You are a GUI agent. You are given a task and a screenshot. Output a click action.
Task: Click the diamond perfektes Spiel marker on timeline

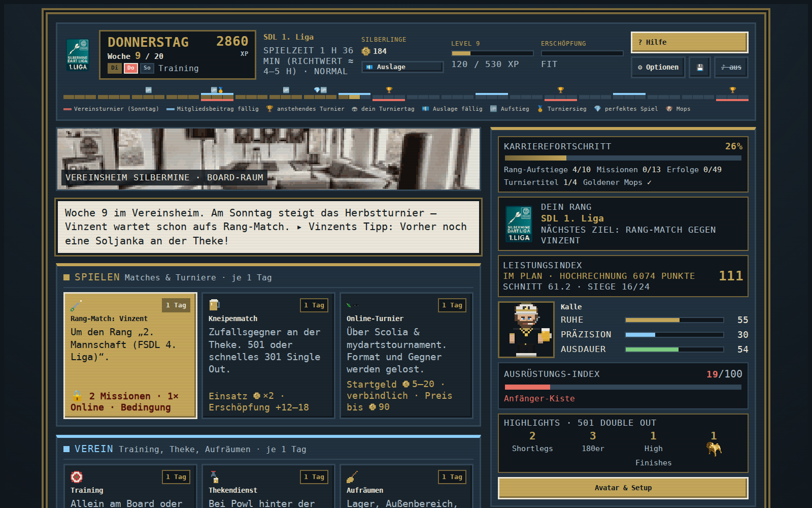[x=317, y=90]
